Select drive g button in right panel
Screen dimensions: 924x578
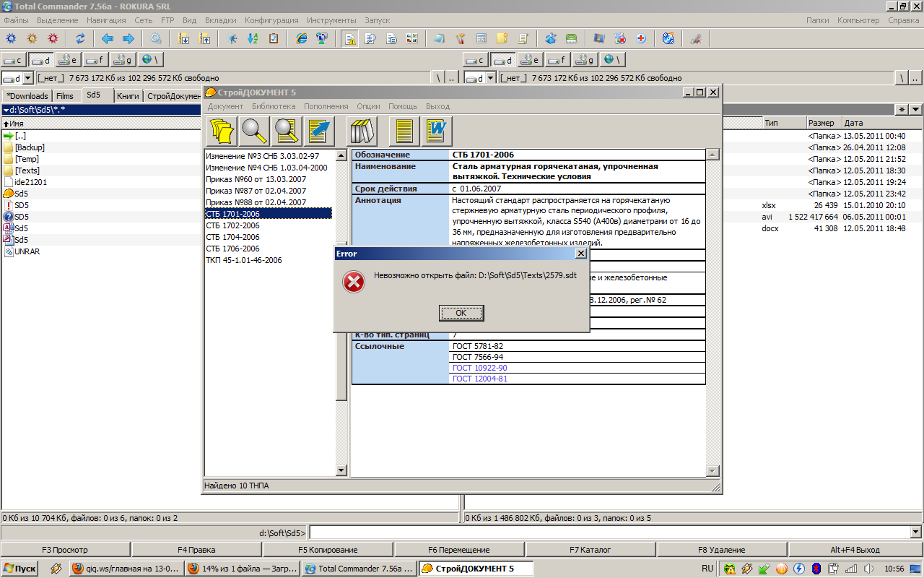coord(585,60)
